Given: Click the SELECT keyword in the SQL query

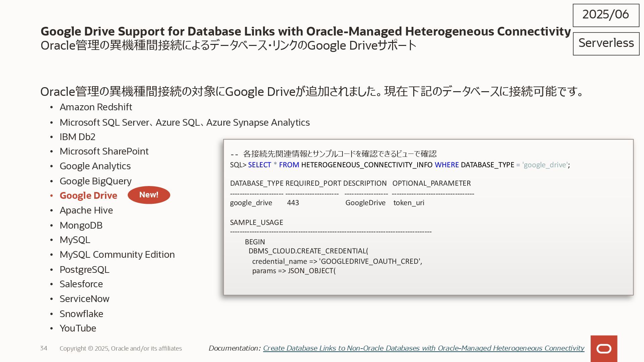Looking at the screenshot, I should click(260, 165).
